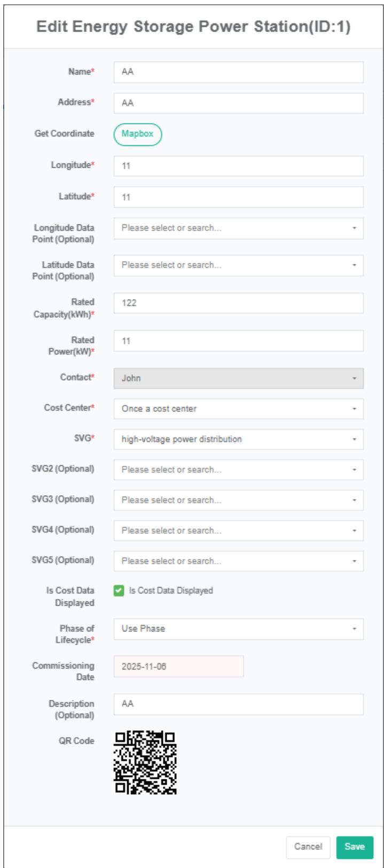Open the SVG4 optional dropdown

238,530
